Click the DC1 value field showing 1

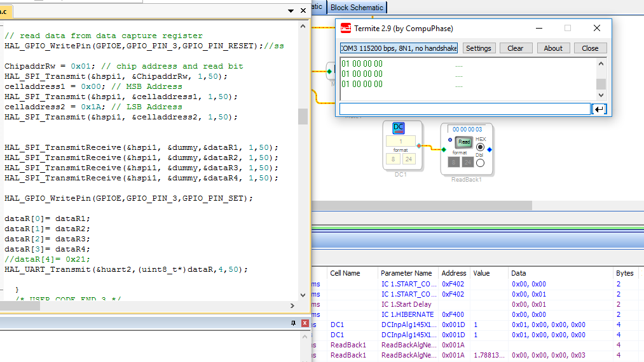(401, 141)
